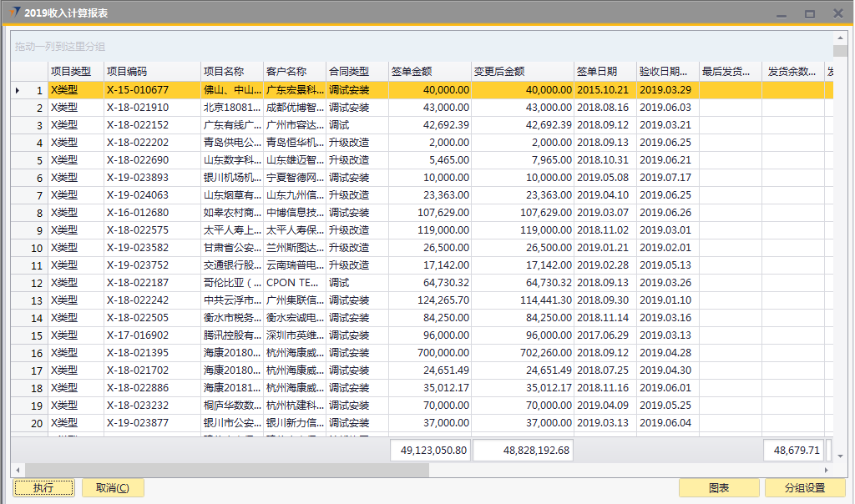
Task: Sort by the 签单金额 column header
Action: [429, 72]
